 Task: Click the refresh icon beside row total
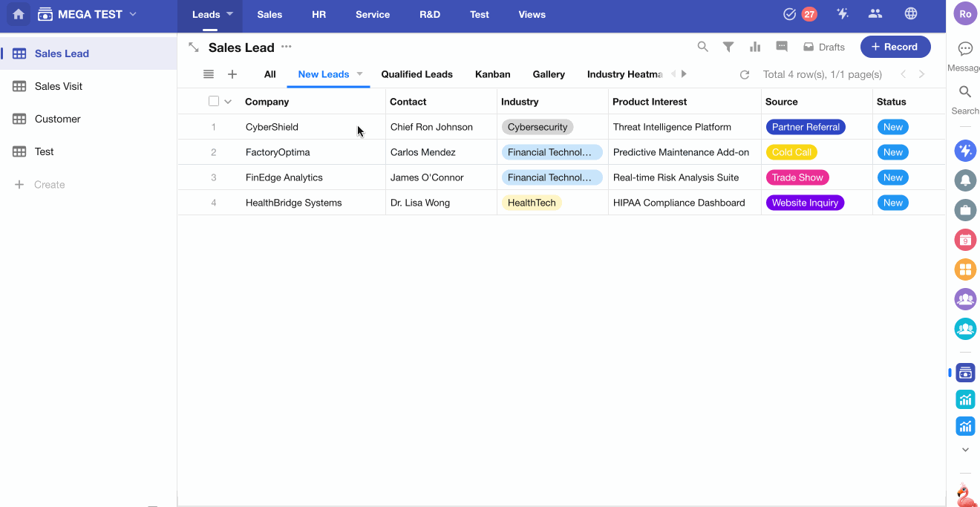tap(745, 74)
